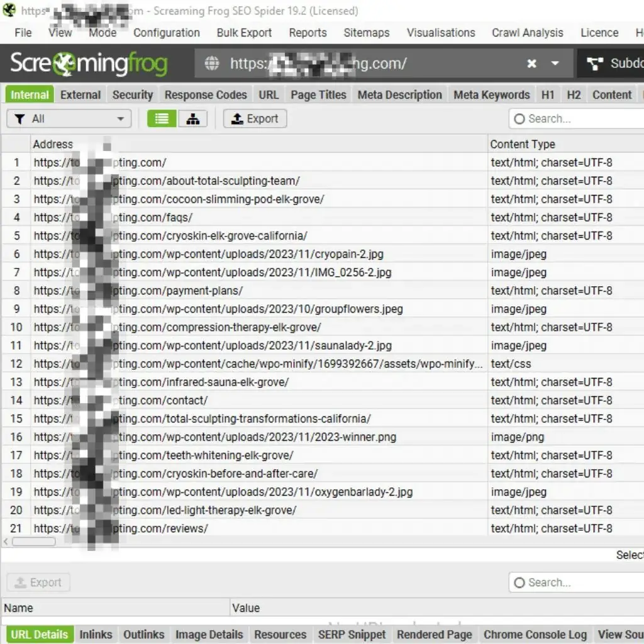The image size is (644, 644).
Task: Select the H2 tab
Action: pos(574,95)
